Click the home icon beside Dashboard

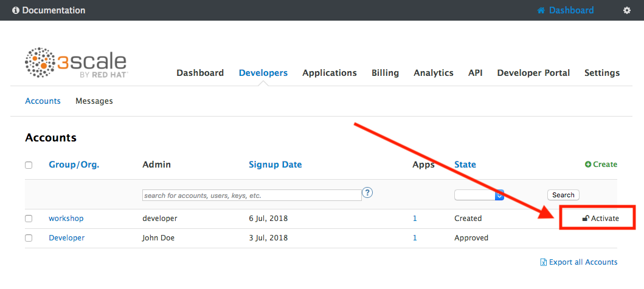[541, 10]
